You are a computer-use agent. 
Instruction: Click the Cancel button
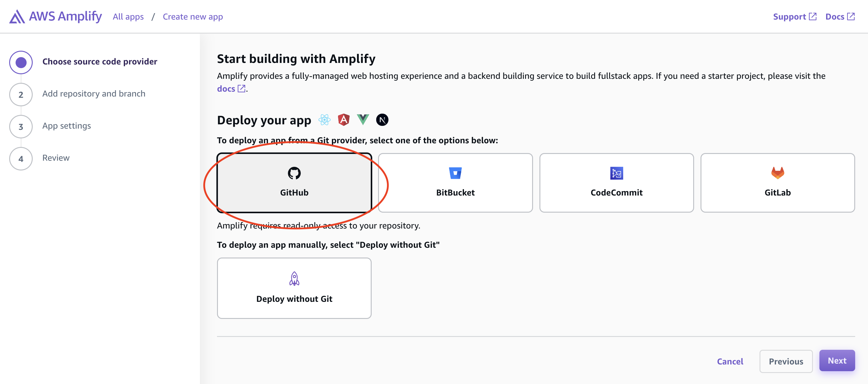point(730,361)
